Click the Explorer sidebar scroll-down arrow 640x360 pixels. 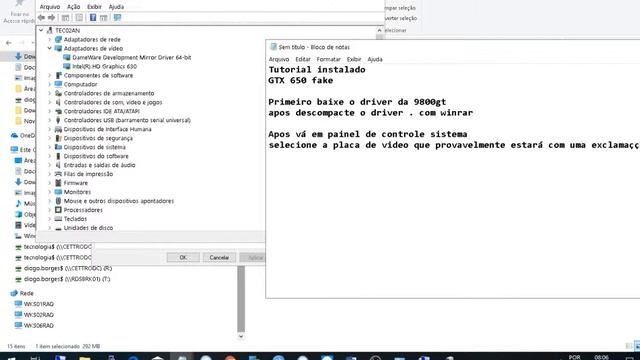click(x=241, y=336)
